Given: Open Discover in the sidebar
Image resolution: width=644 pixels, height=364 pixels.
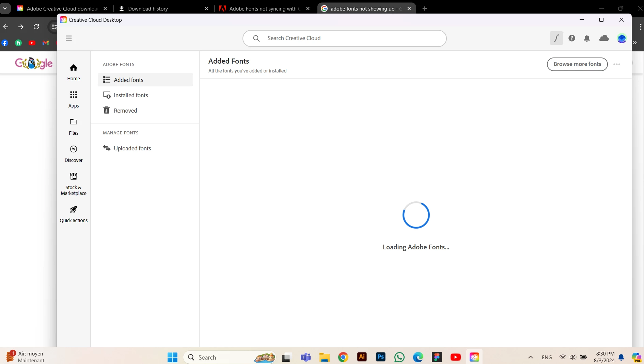Looking at the screenshot, I should [74, 154].
